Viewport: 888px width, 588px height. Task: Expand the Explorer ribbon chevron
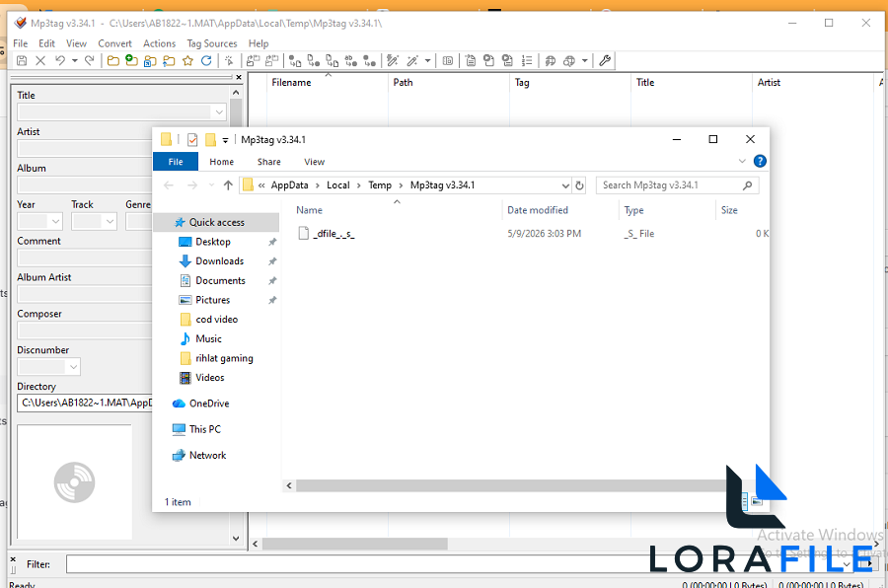point(742,162)
